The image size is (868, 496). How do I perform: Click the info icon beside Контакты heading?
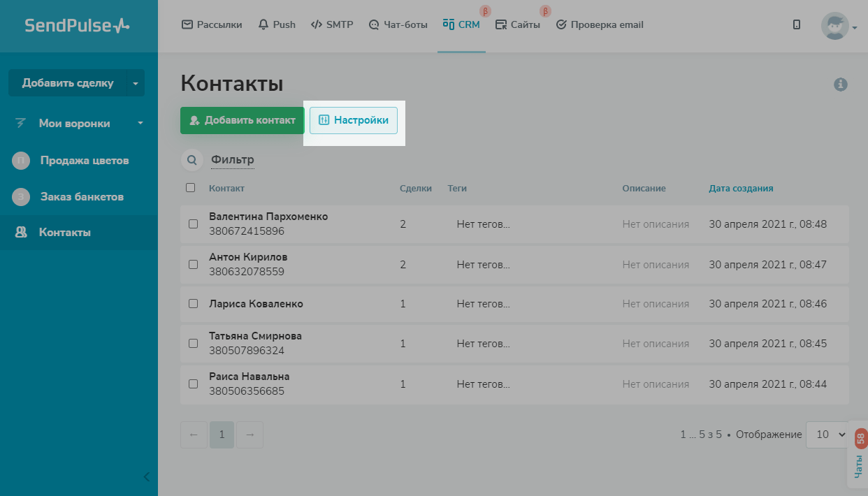pyautogui.click(x=840, y=85)
